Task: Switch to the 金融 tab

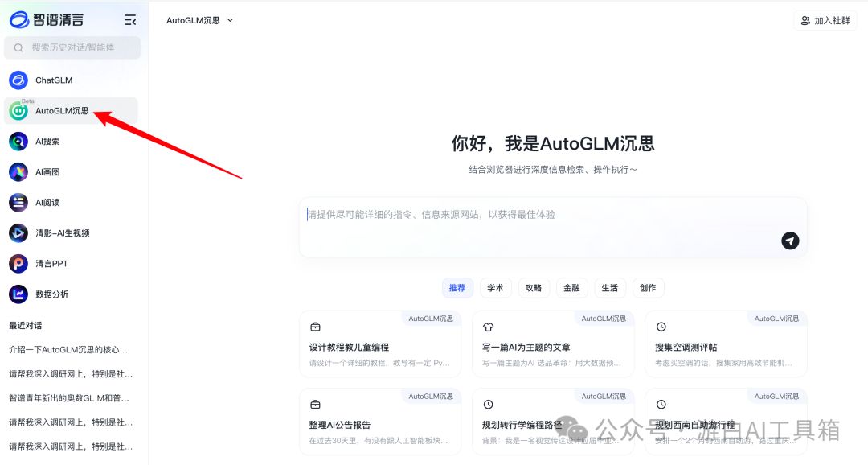Action: tap(572, 288)
